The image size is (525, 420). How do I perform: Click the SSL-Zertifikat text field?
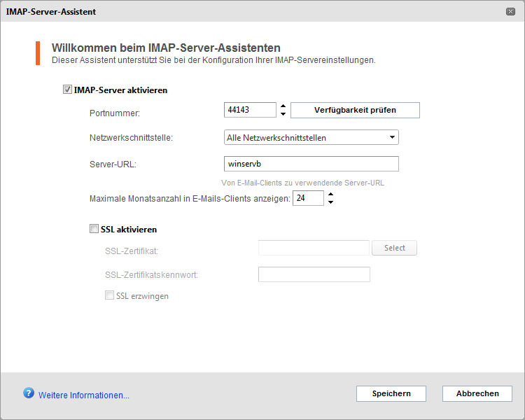click(x=314, y=248)
